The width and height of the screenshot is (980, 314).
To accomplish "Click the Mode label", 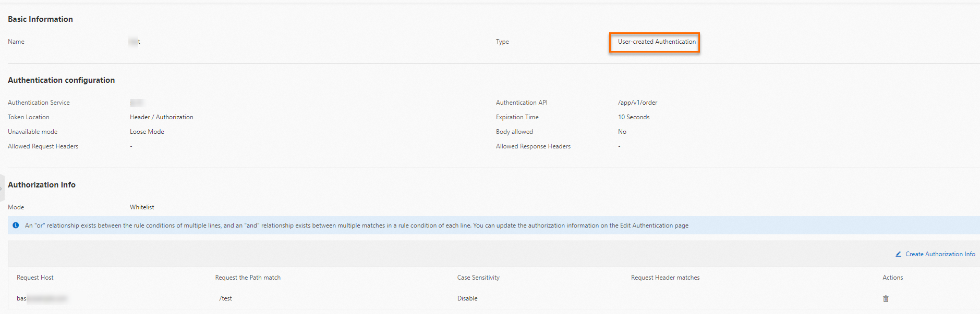I will (x=16, y=207).
